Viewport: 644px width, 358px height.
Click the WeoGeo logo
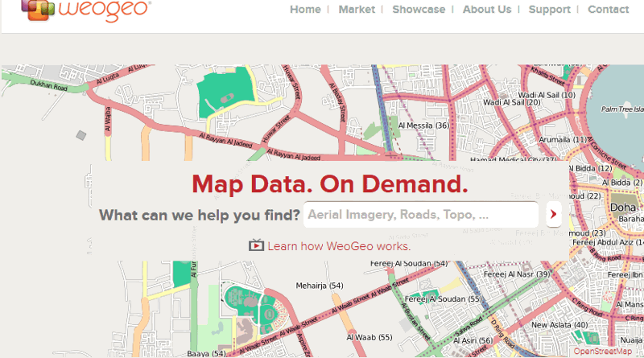tap(86, 10)
